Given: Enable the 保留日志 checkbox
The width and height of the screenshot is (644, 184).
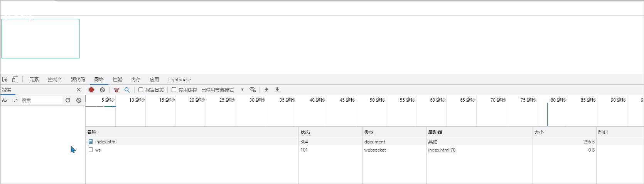Looking at the screenshot, I should tap(141, 90).
